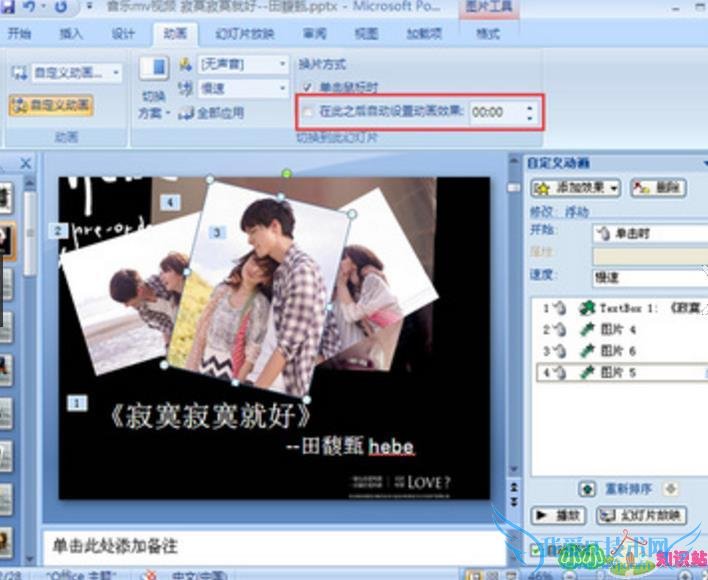Enable the 在此之后自动设置动画效果 checkbox
The width and height of the screenshot is (708, 580).
coord(308,111)
